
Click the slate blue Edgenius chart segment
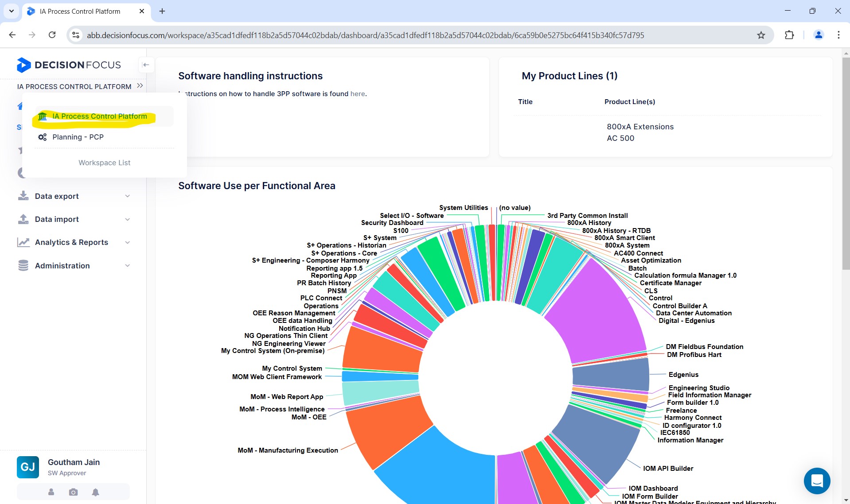pyautogui.click(x=612, y=375)
